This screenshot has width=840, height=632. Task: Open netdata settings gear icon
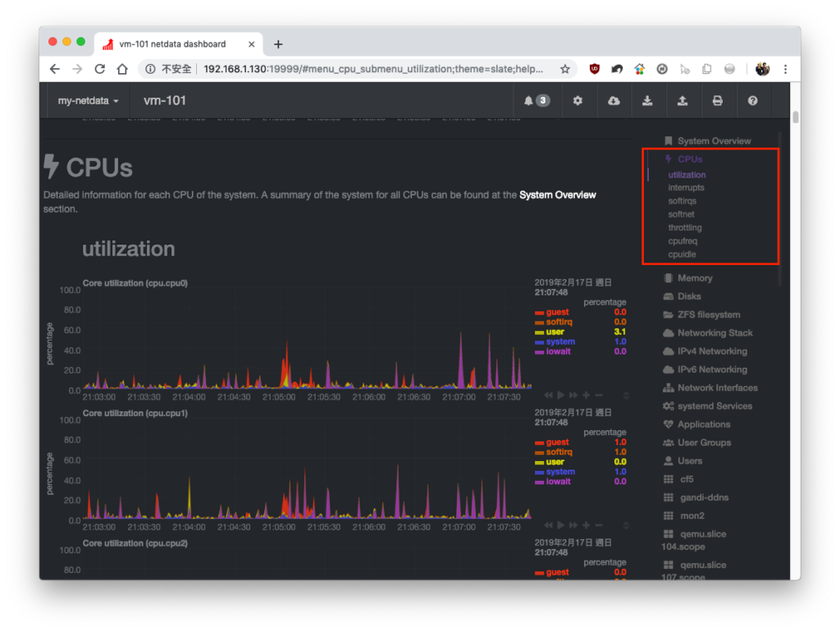coord(577,101)
